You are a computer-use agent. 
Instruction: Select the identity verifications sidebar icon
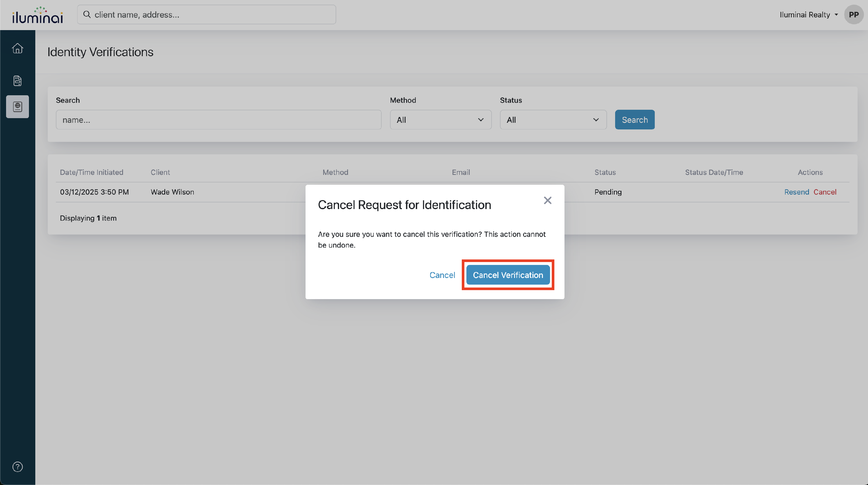18,107
